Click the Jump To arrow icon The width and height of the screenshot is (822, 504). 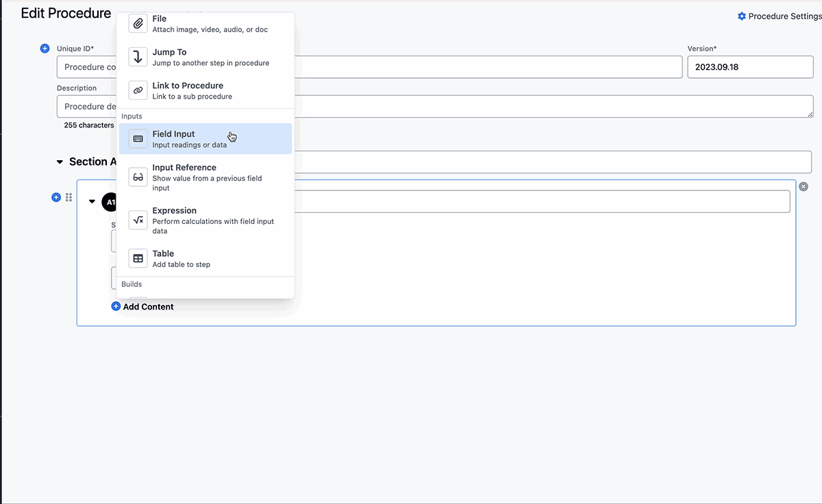pos(137,56)
